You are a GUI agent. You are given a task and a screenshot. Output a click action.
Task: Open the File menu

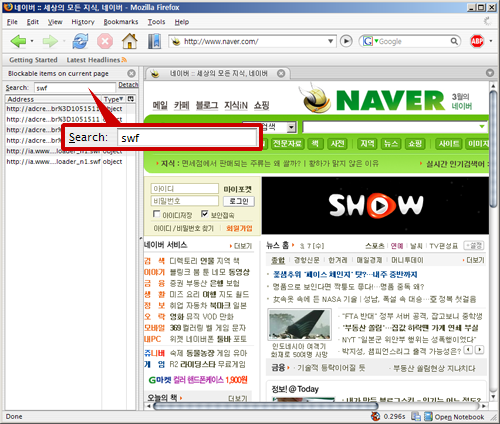coord(12,22)
